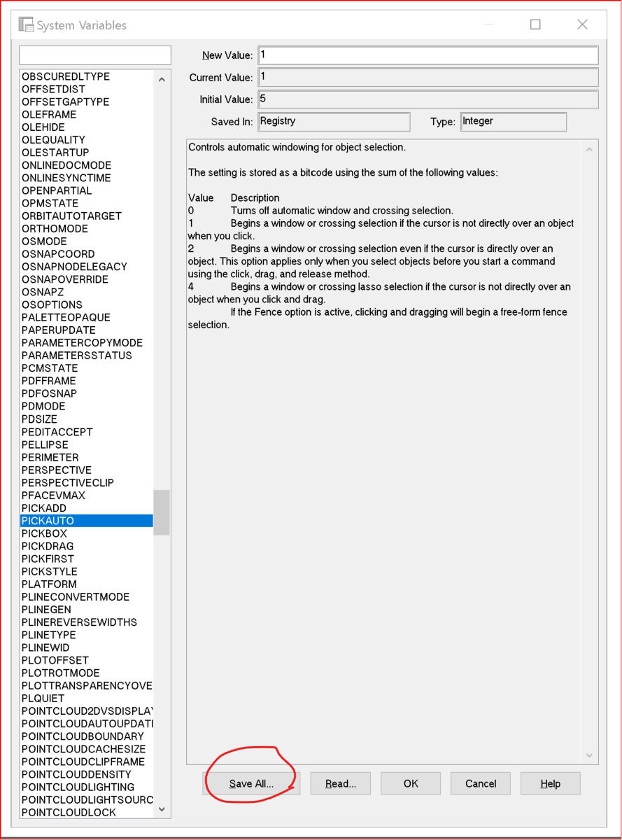This screenshot has height=840, width=622.
Task: Select PELLIPSE in the list
Action: (45, 444)
